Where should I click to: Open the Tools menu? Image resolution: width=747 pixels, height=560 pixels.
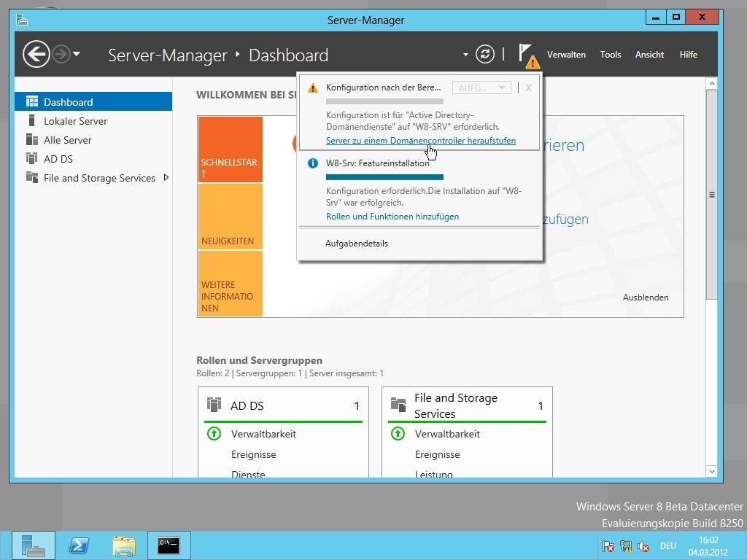coord(611,54)
